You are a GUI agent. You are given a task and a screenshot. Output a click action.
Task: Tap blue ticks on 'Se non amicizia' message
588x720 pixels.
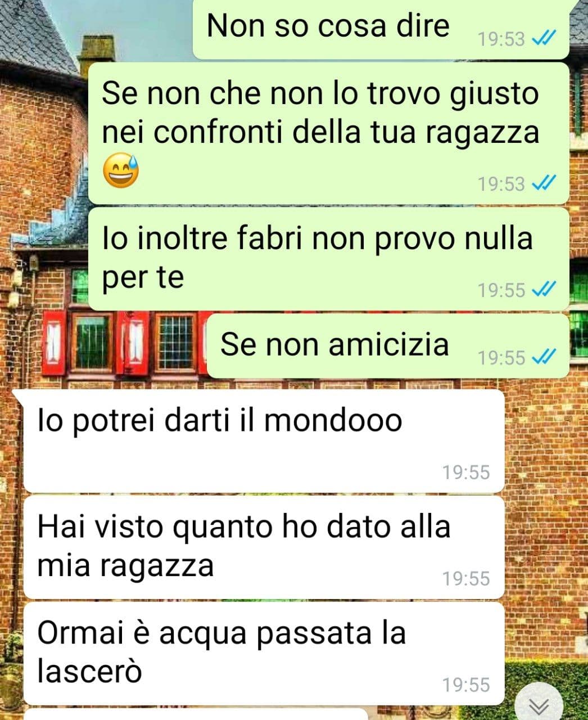point(544,357)
